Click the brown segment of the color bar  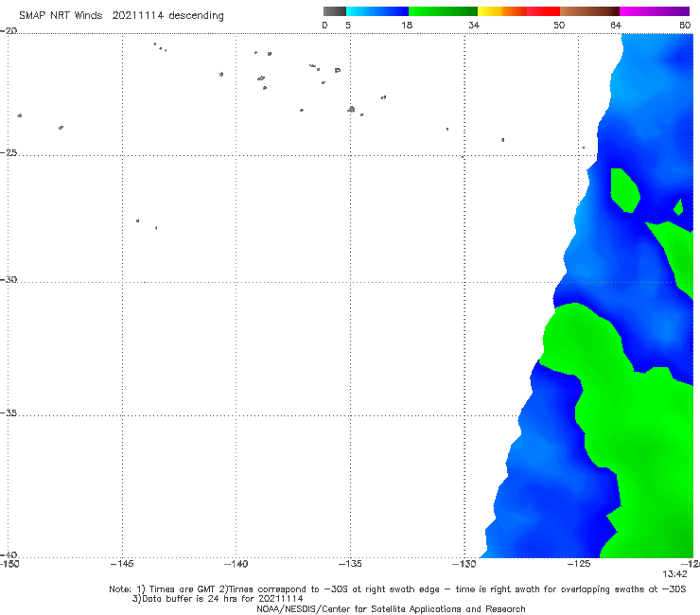589,11
